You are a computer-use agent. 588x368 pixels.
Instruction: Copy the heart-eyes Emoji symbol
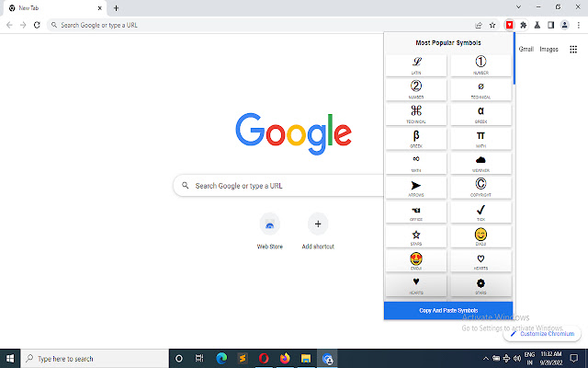click(x=416, y=260)
